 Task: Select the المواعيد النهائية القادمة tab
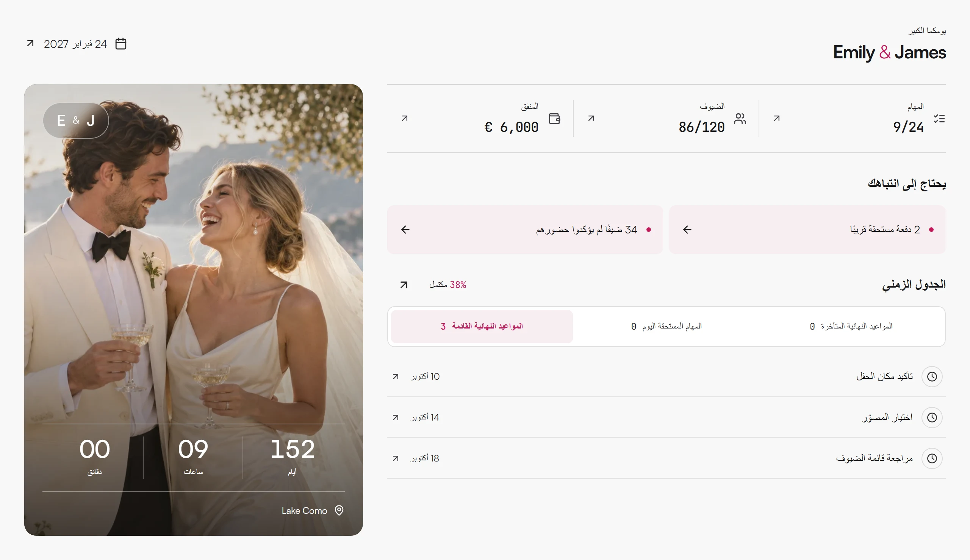tap(482, 326)
